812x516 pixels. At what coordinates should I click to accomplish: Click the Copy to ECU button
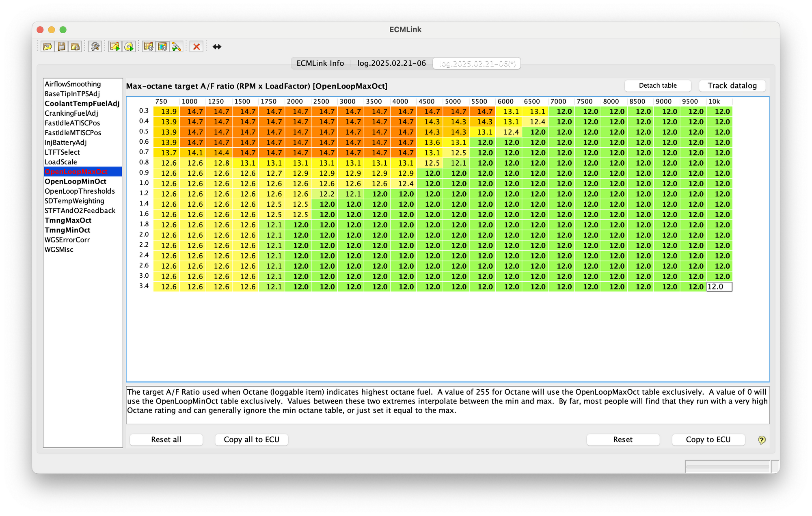pos(708,440)
